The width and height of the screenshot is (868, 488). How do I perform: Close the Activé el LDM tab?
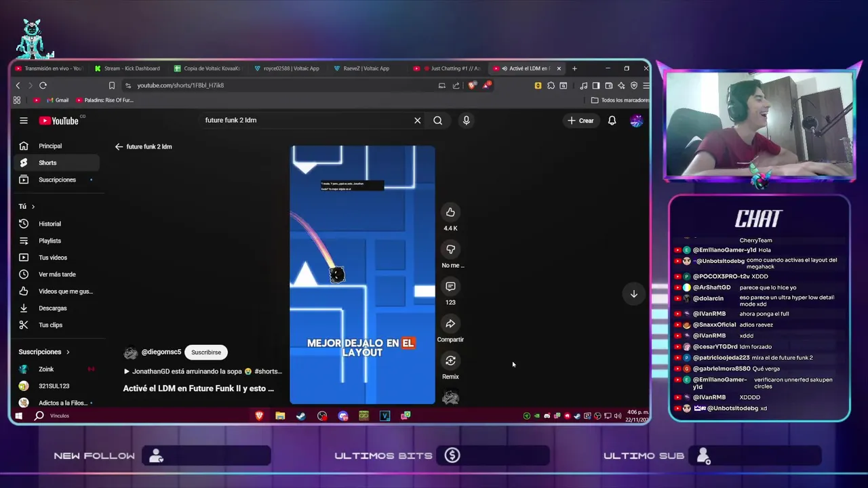(559, 68)
